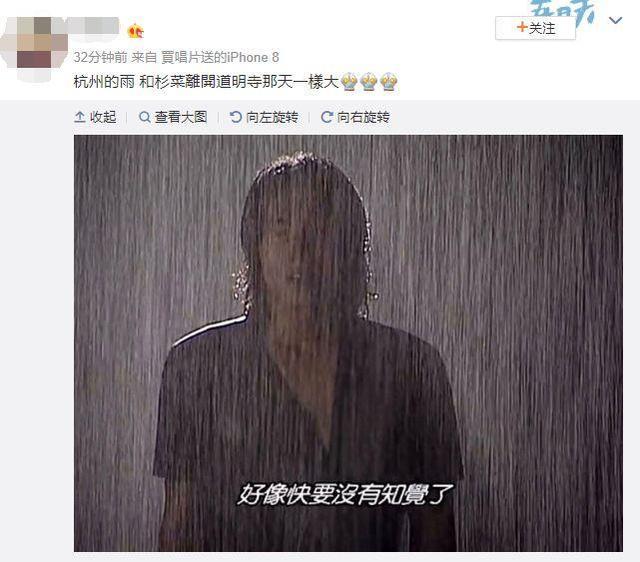This screenshot has width=640, height=562.
Task: Open the 買唱片送的iPhone 8 source link
Action: (x=220, y=58)
